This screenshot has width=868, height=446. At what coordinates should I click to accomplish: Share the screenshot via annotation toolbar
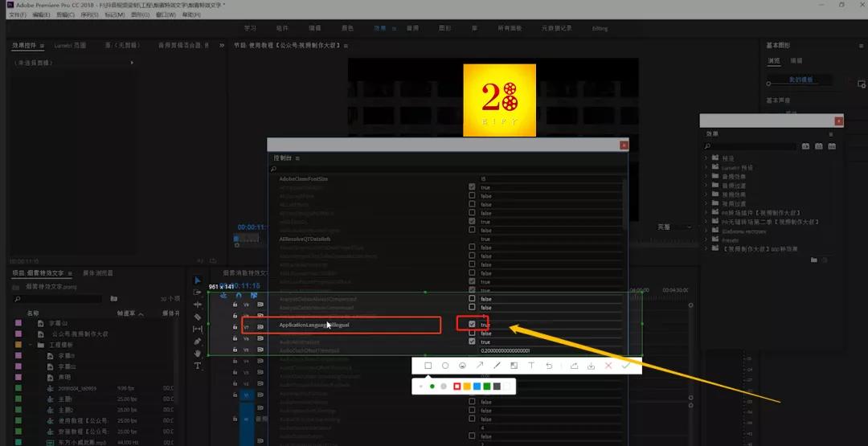(x=574, y=366)
